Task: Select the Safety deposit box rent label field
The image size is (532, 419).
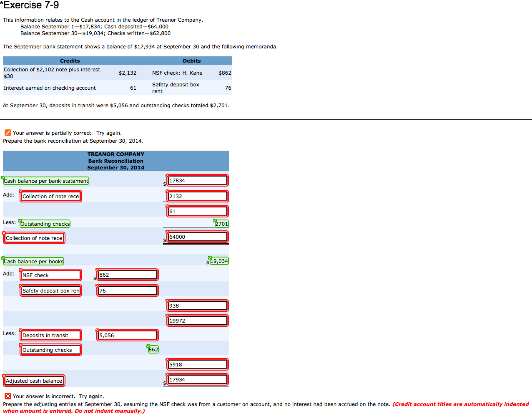Action: click(51, 290)
